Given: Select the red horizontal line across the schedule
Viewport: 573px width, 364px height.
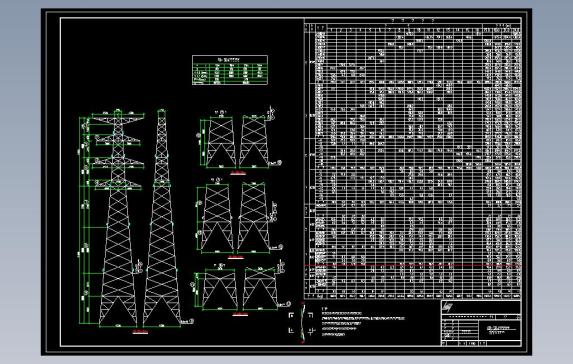Looking at the screenshot, I should [x=413, y=266].
